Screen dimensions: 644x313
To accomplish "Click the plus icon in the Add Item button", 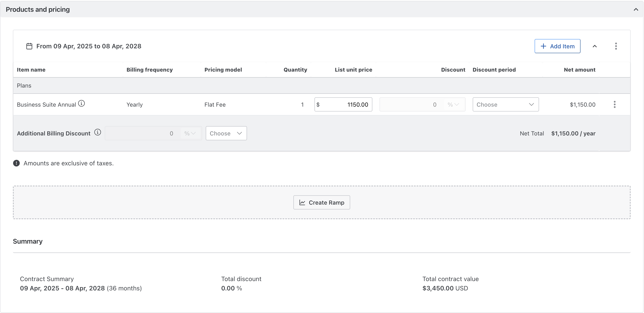I will (543, 46).
